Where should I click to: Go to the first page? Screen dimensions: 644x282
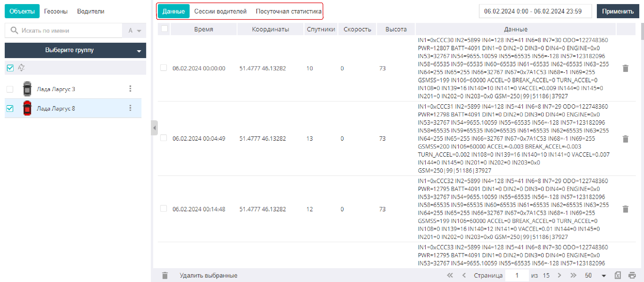(450, 275)
